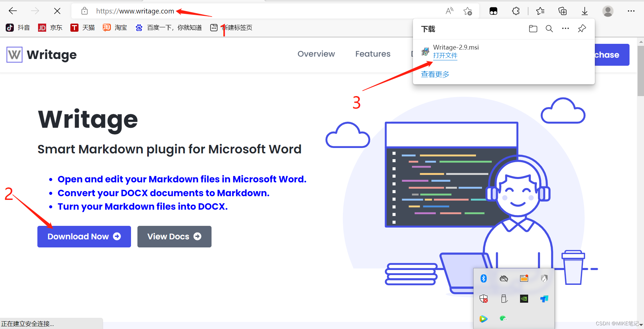Click the page vertical scrollbar thumb

640,71
